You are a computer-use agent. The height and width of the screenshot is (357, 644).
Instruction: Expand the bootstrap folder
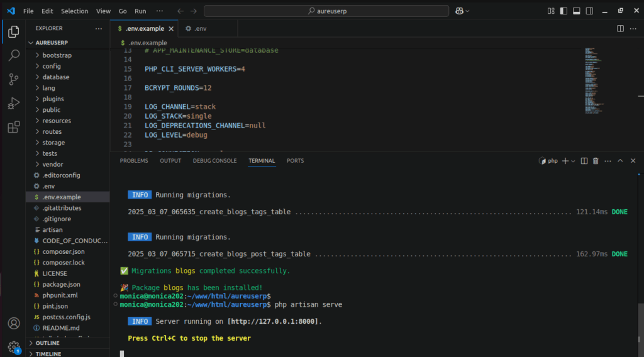68,55
